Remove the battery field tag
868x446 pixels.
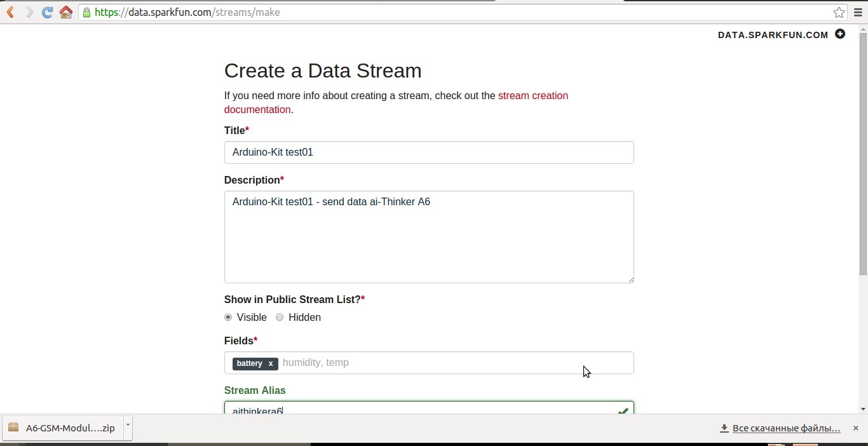click(271, 363)
